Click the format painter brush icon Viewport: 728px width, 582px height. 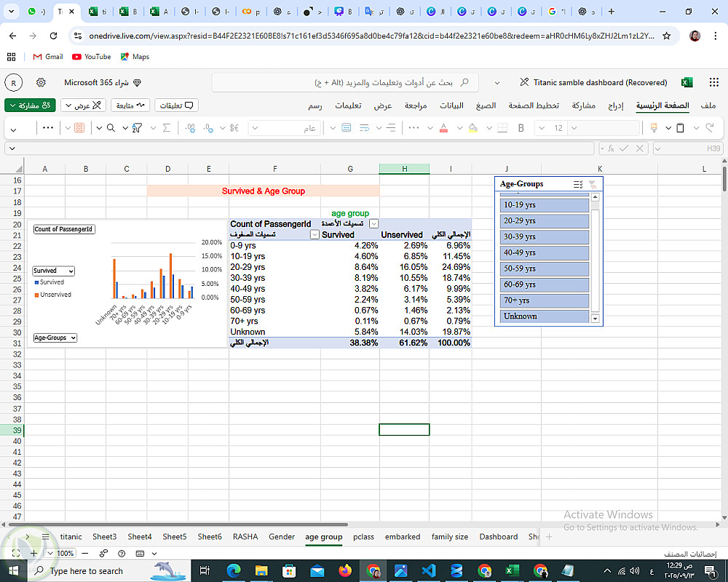point(654,128)
